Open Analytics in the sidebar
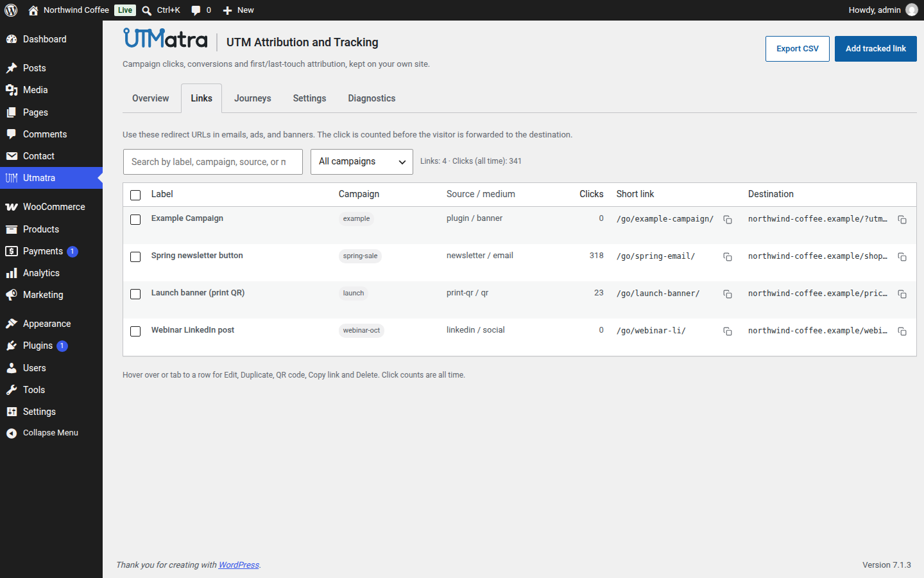 pos(51,273)
